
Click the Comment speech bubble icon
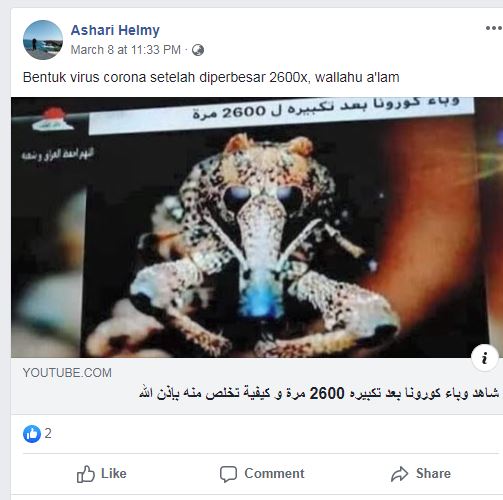tap(228, 474)
